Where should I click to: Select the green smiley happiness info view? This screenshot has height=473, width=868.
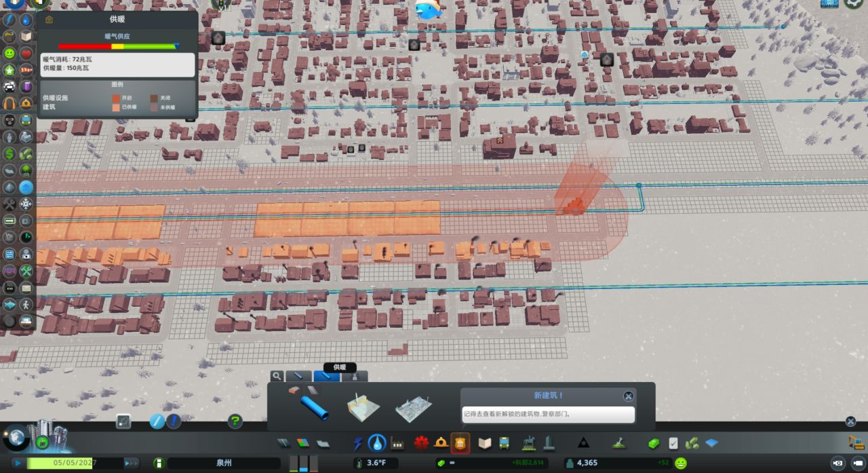(9, 53)
